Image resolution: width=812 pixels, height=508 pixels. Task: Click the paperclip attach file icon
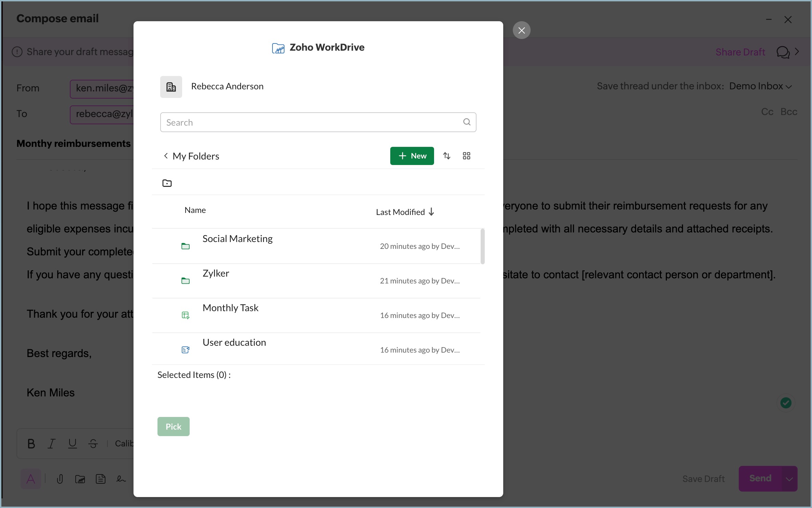point(60,479)
